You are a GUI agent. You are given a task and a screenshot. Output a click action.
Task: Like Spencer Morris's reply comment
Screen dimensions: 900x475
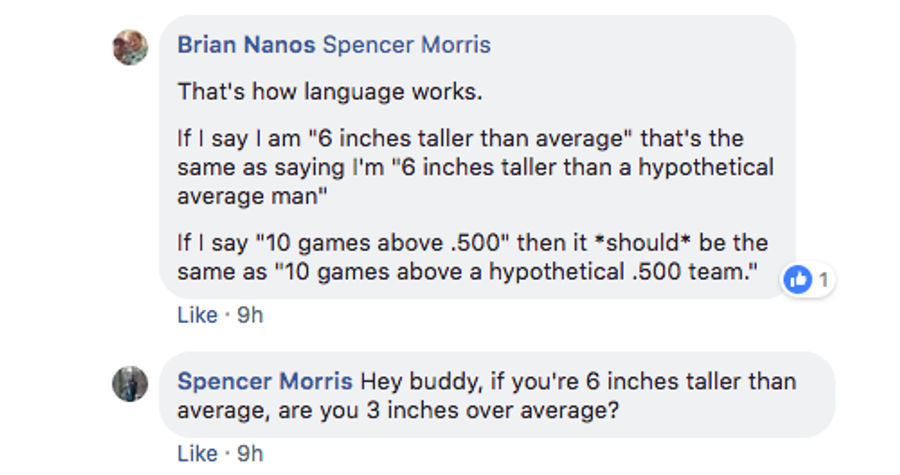coord(197,454)
